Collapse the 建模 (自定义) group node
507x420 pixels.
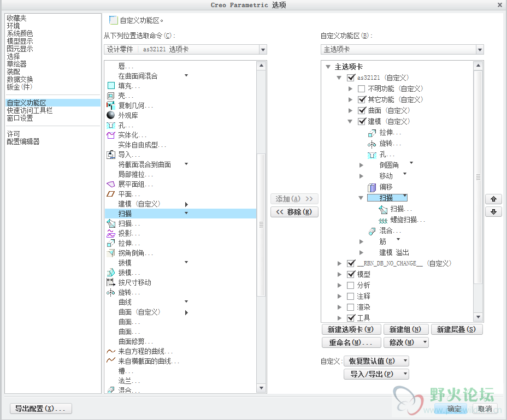[x=350, y=122]
